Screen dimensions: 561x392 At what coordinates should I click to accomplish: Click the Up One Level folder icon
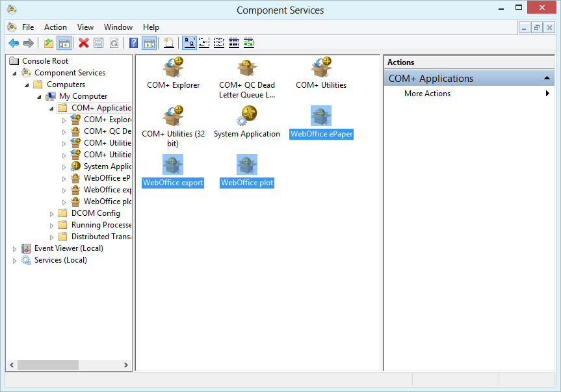pos(49,43)
